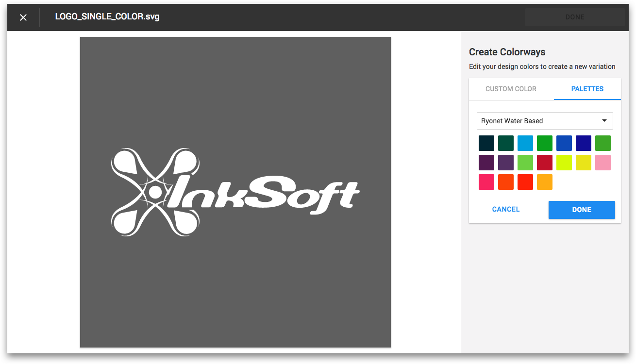Select the crimson red swatch in second row

coord(545,163)
